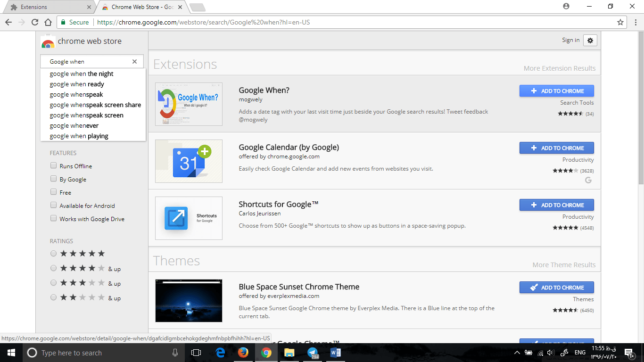Go to Chrome home page icon

pyautogui.click(x=48, y=22)
